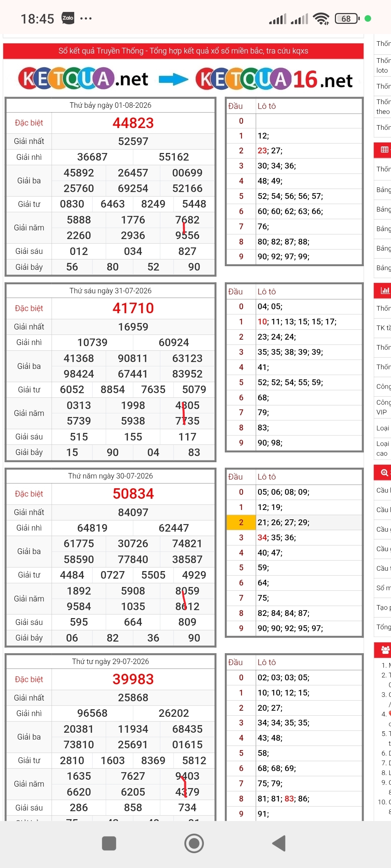
Task: Click Giải năm number 1776
Action: [133, 220]
